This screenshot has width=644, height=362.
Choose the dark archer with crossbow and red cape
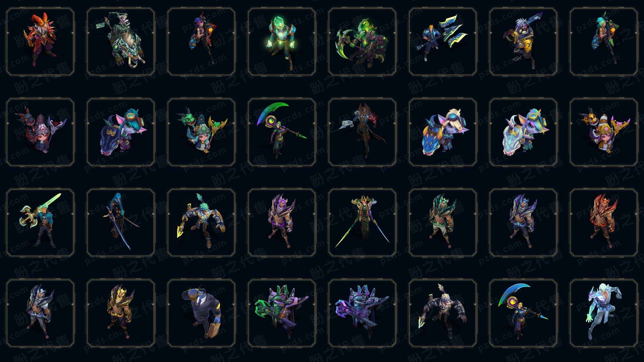[362, 132]
